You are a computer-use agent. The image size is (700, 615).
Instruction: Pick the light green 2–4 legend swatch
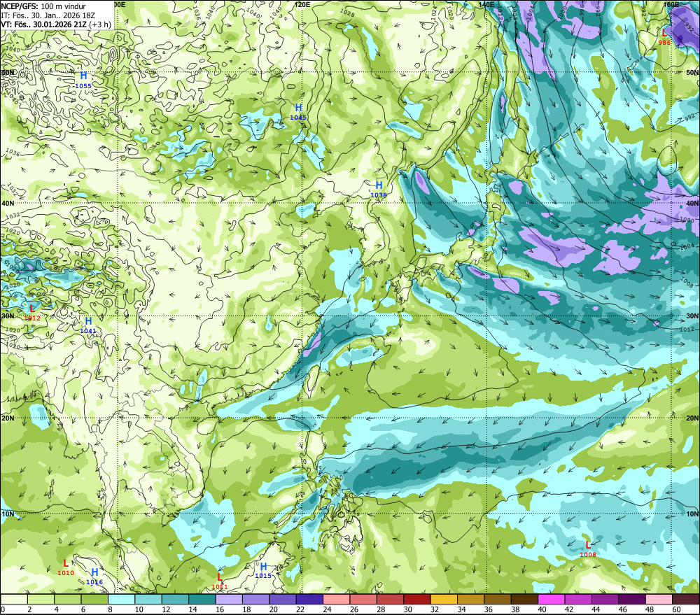coord(41,600)
